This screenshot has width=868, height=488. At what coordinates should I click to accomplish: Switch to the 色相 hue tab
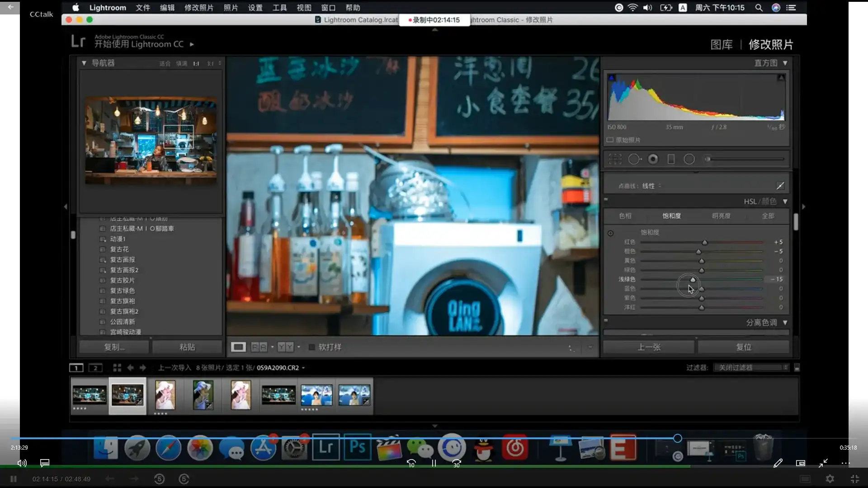tap(625, 216)
